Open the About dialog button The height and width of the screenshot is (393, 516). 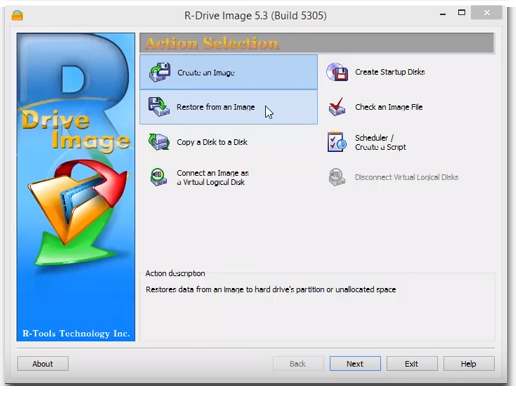click(x=43, y=364)
